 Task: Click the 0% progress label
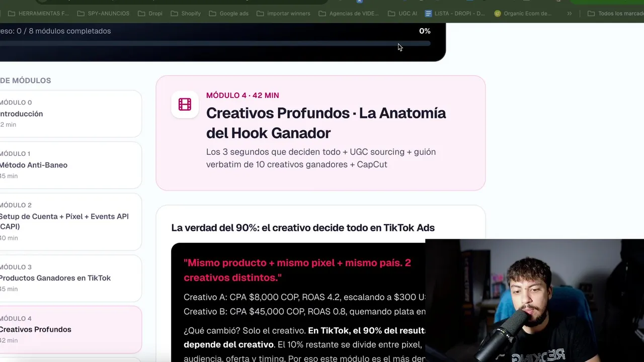[x=425, y=31]
